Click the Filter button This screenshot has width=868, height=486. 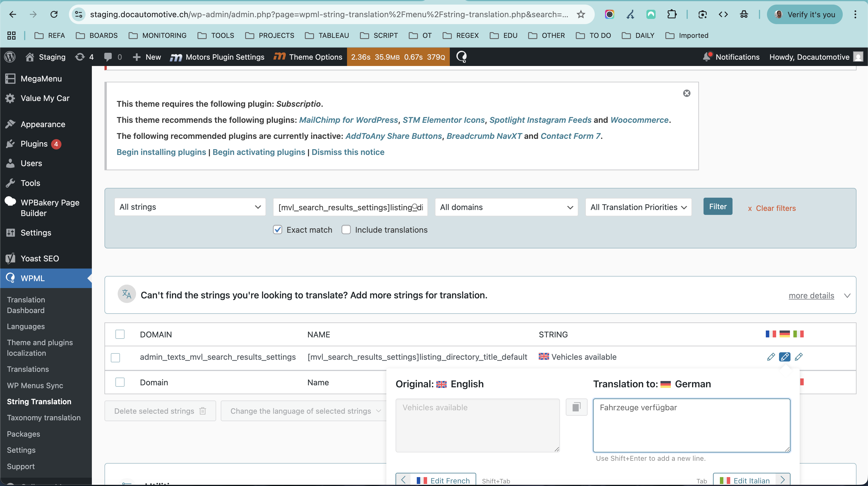tap(718, 207)
